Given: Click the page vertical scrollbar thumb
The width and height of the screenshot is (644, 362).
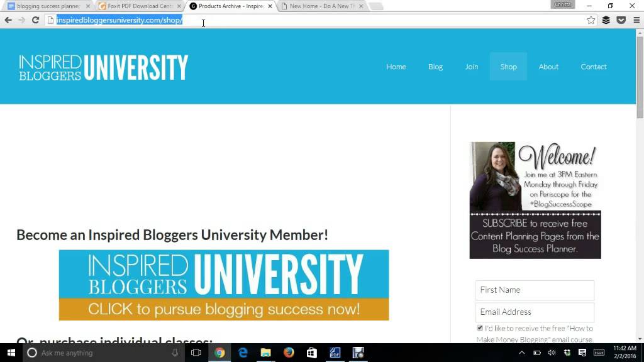Looking at the screenshot, I should tap(640, 77).
